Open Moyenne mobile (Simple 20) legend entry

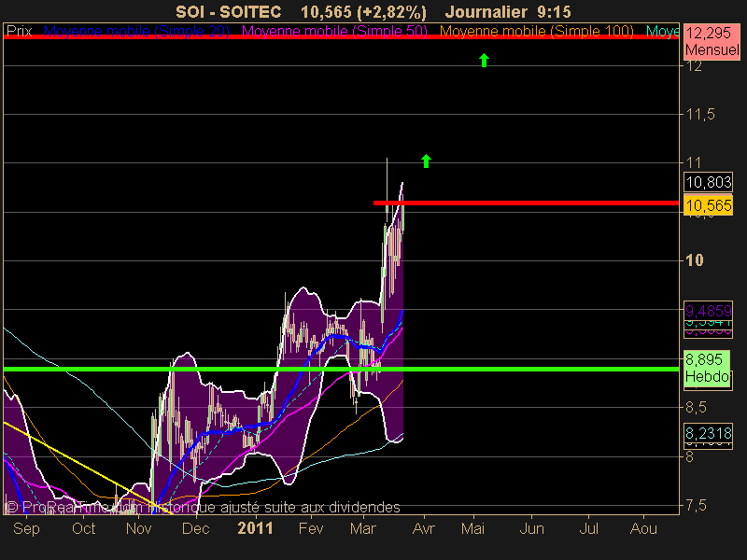click(136, 32)
